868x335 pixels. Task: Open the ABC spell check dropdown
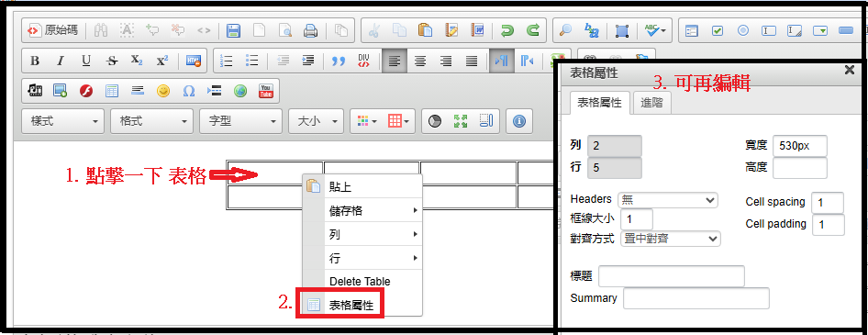pos(655,30)
